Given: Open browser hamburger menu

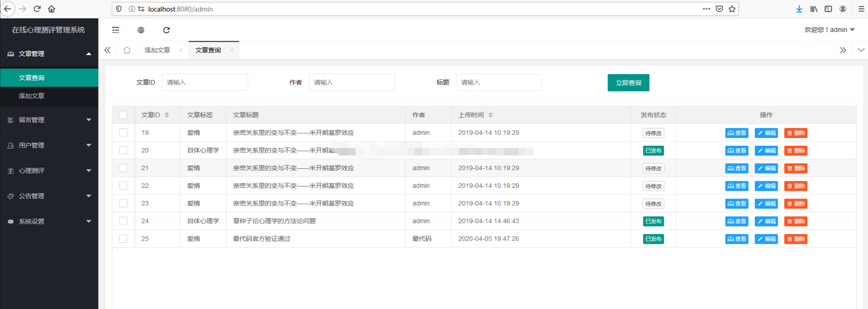Looking at the screenshot, I should tap(861, 9).
